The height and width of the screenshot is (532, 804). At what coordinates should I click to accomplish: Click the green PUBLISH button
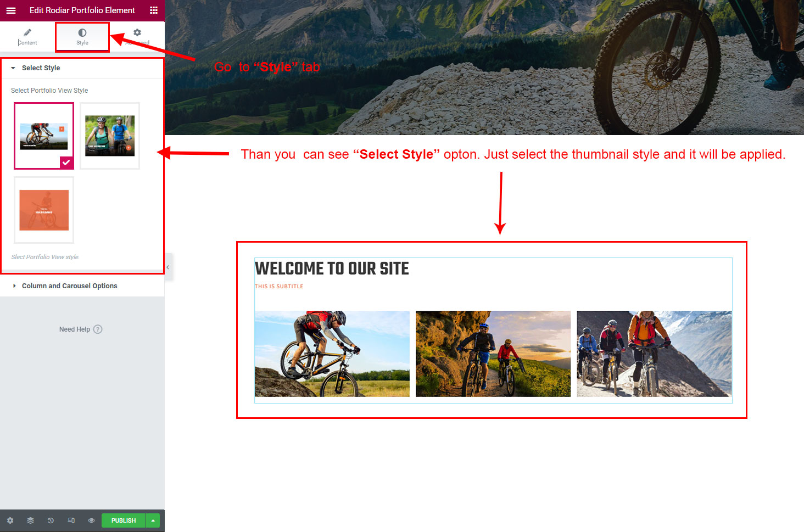124,520
